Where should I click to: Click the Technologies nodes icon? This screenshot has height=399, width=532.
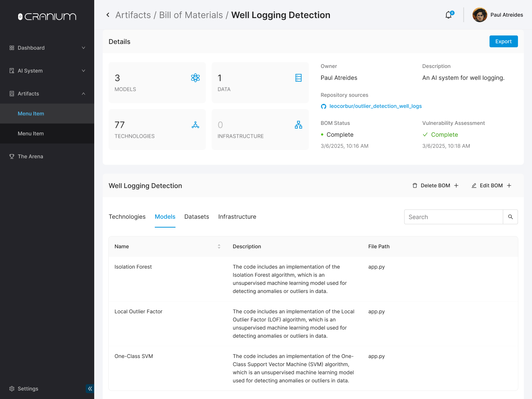point(195,125)
